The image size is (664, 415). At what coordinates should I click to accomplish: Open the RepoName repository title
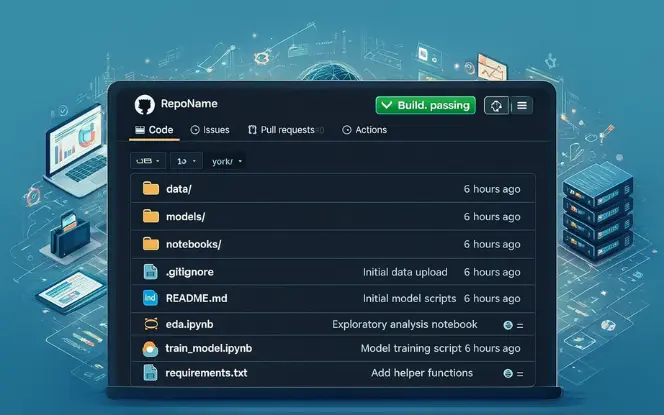[189, 104]
